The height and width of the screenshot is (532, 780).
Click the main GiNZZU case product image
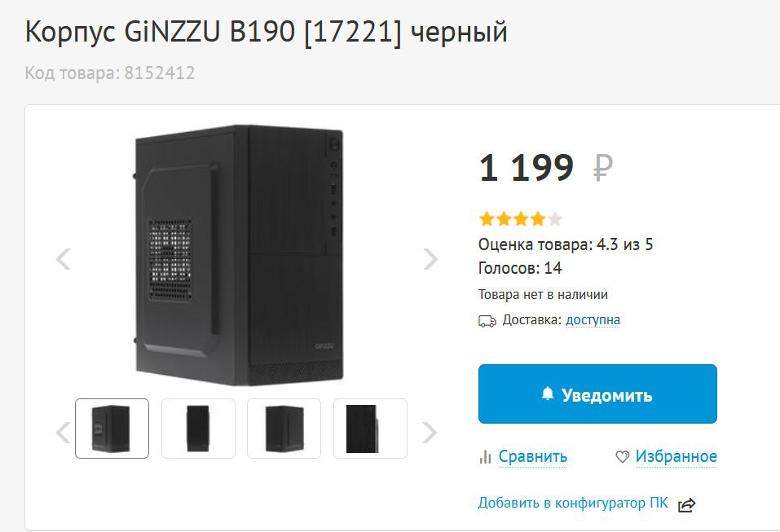[x=240, y=256]
